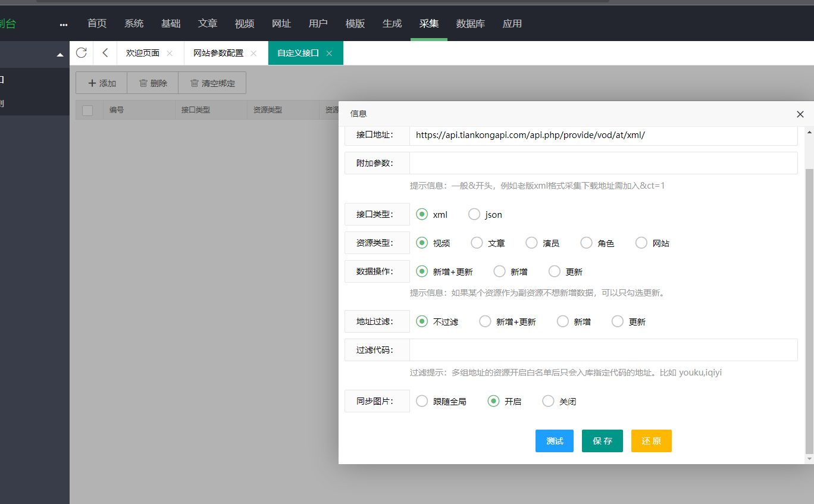Viewport: 814px width, 504px height.
Task: Select json interface type
Action: [474, 214]
